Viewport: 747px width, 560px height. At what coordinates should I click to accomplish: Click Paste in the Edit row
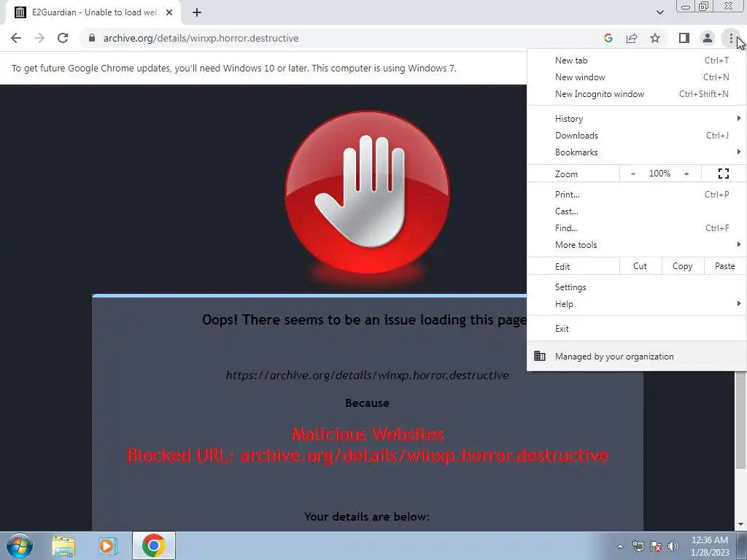click(x=724, y=266)
